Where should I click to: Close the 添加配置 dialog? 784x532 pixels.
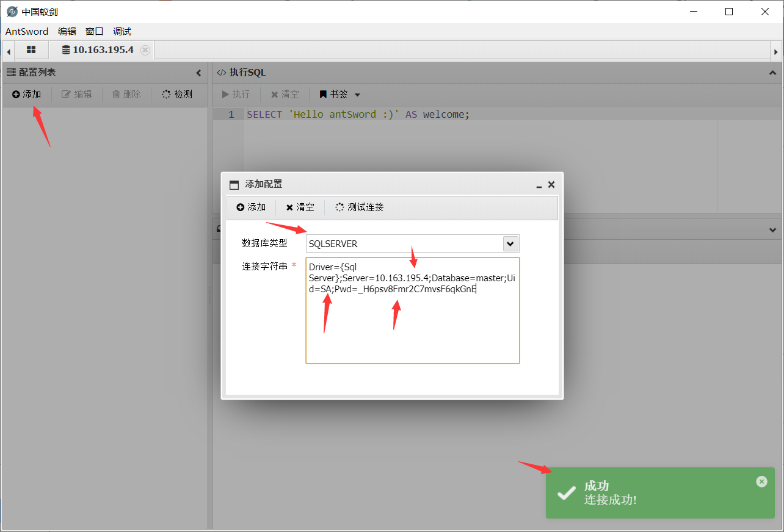point(551,184)
